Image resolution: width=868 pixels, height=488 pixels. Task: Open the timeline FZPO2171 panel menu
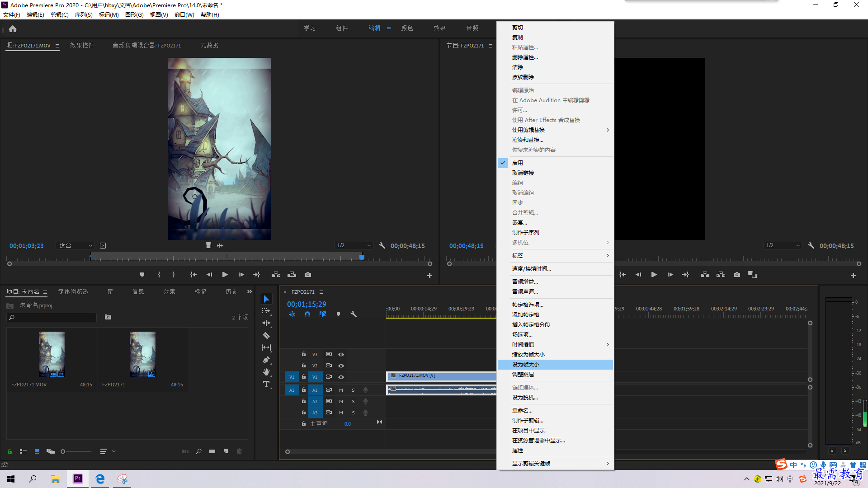(321, 292)
